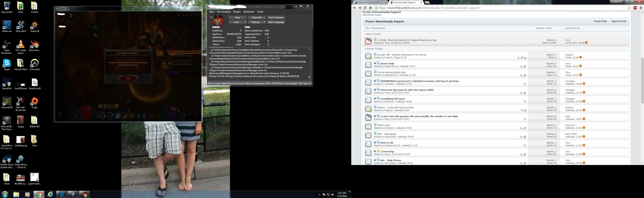Open Forum Tools menu

point(600,21)
